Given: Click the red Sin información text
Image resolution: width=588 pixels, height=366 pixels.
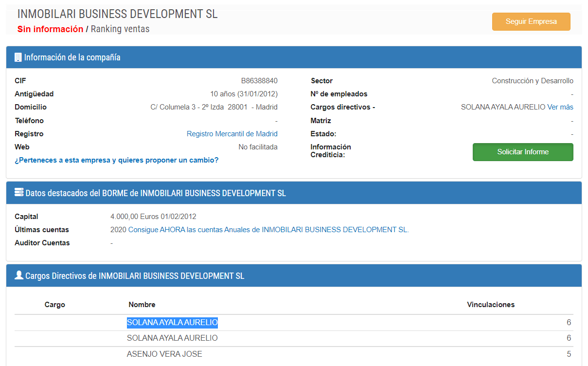Looking at the screenshot, I should (50, 29).
